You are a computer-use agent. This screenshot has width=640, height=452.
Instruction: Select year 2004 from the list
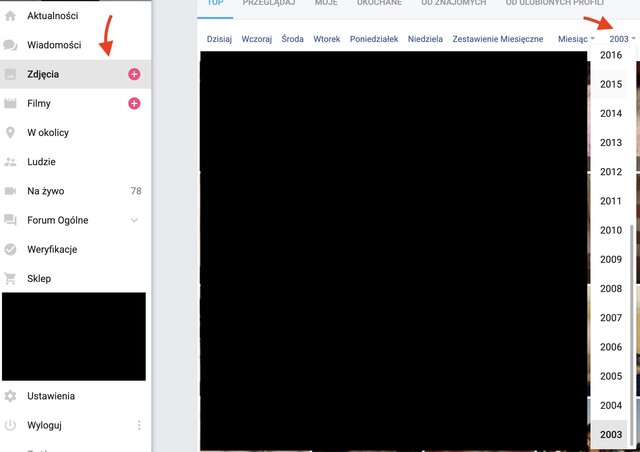pyautogui.click(x=611, y=405)
